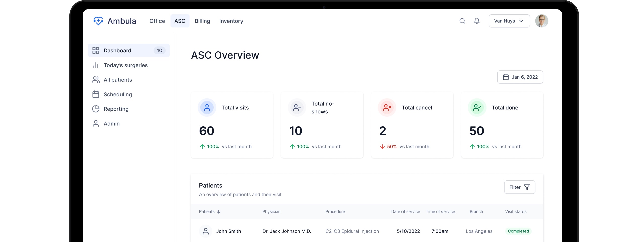Image resolution: width=644 pixels, height=242 pixels.
Task: Click the Date of service column header
Action: (x=406, y=211)
